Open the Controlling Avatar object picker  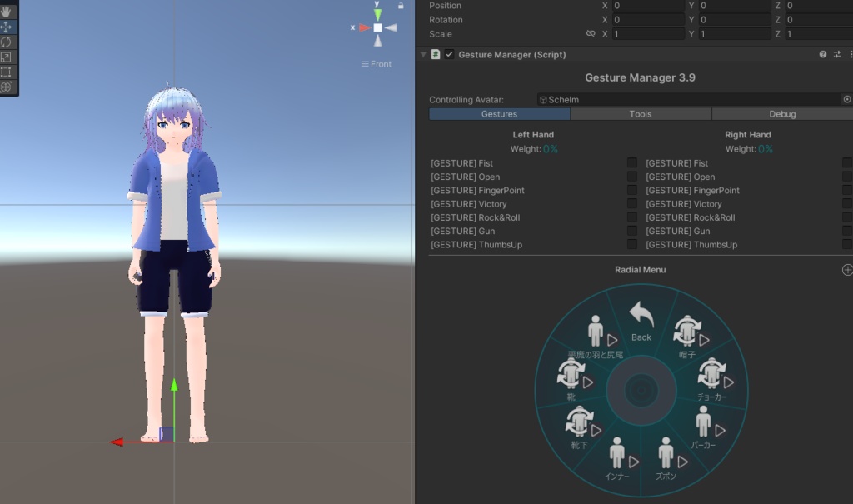point(846,99)
